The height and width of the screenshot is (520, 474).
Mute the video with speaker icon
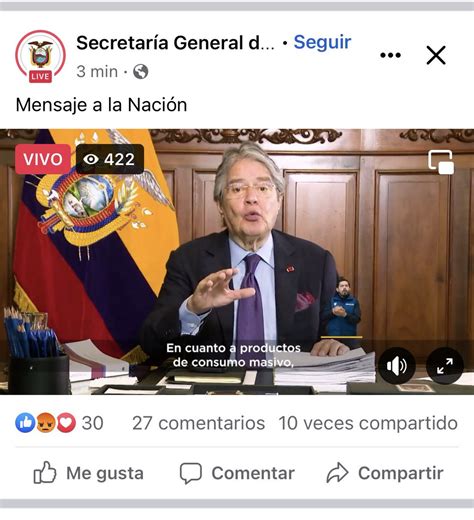pos(397,366)
